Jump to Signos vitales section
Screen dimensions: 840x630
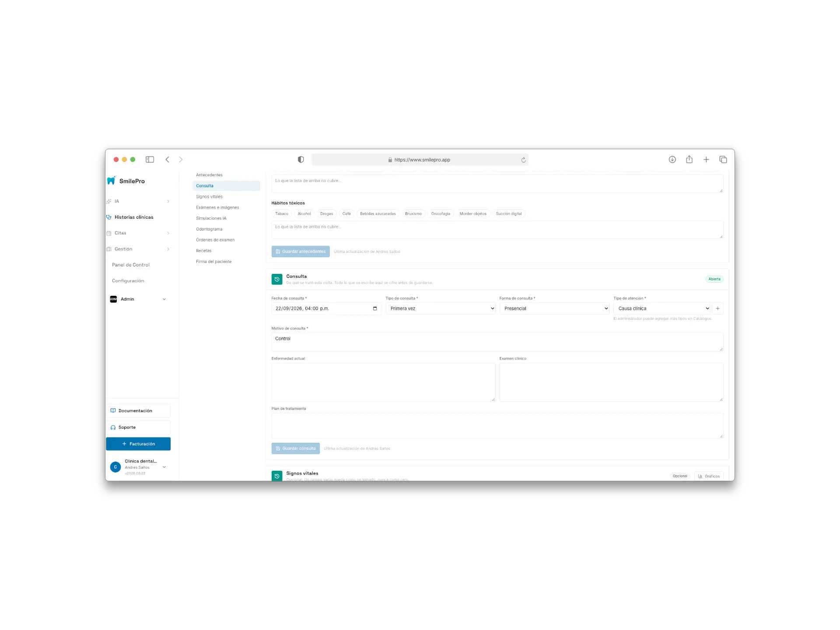[x=209, y=197]
